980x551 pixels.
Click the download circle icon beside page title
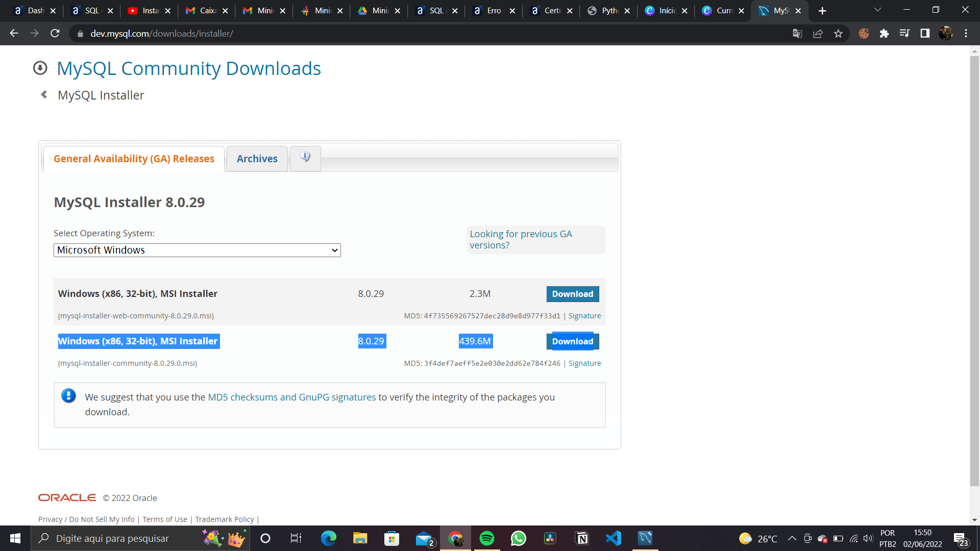click(40, 68)
